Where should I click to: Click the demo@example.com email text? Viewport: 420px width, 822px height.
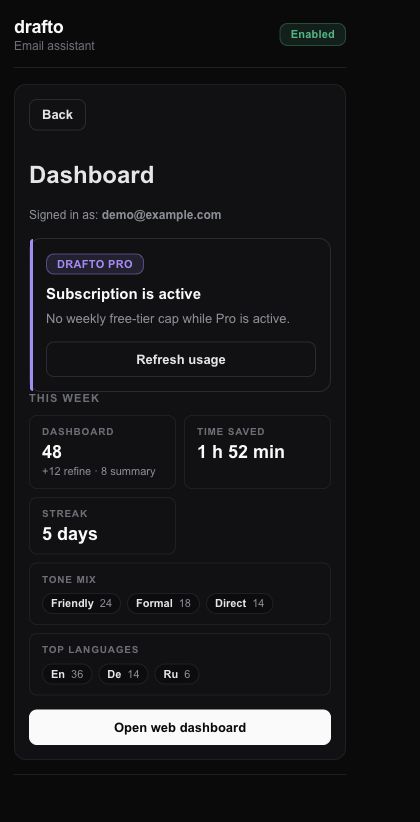[161, 215]
